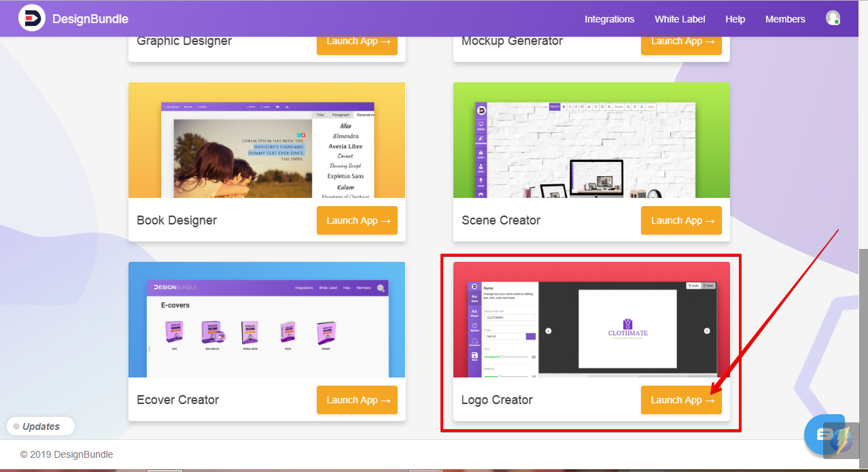Click the Book Designer title text
Image resolution: width=868 pixels, height=472 pixels.
[x=177, y=220]
